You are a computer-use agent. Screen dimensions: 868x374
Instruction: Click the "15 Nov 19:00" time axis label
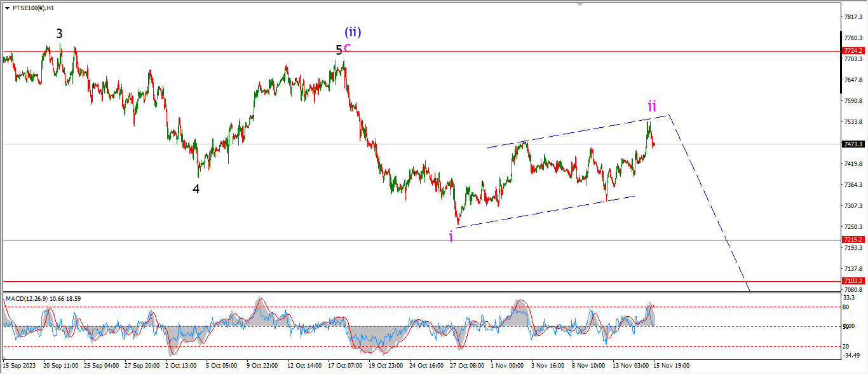point(670,366)
